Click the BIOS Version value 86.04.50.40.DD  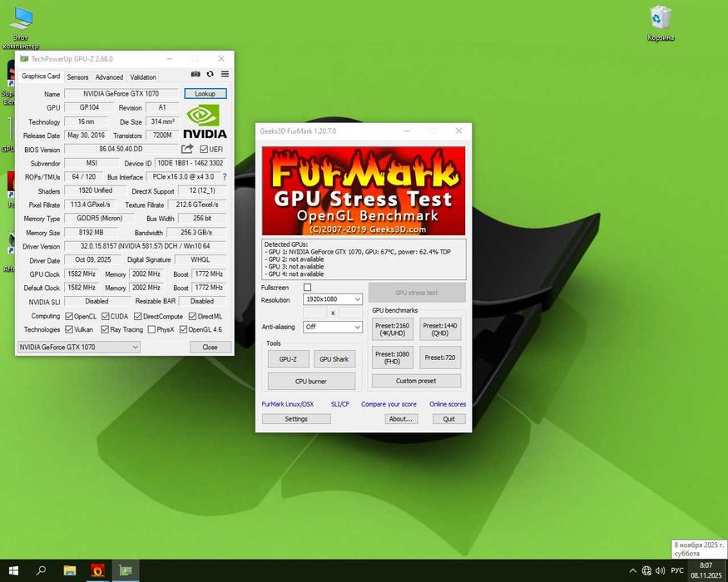tap(121, 149)
